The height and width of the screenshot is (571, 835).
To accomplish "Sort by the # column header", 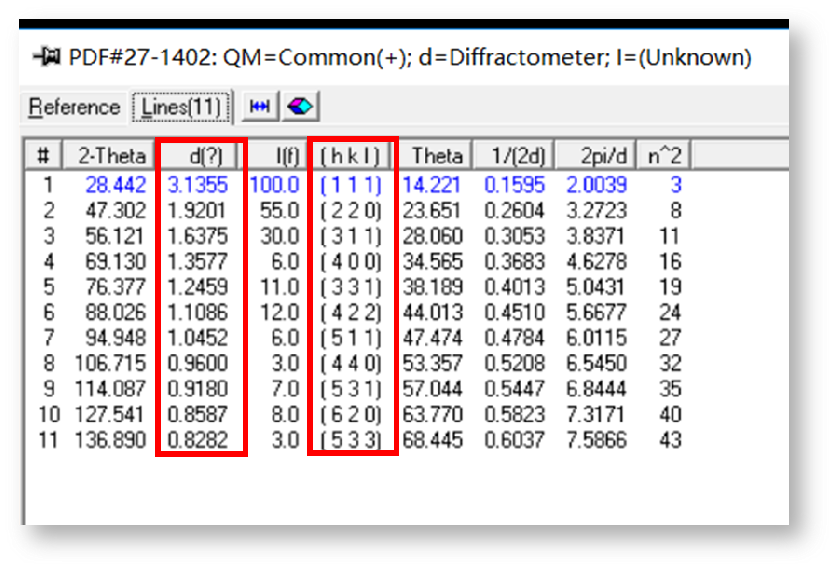I will tap(44, 156).
